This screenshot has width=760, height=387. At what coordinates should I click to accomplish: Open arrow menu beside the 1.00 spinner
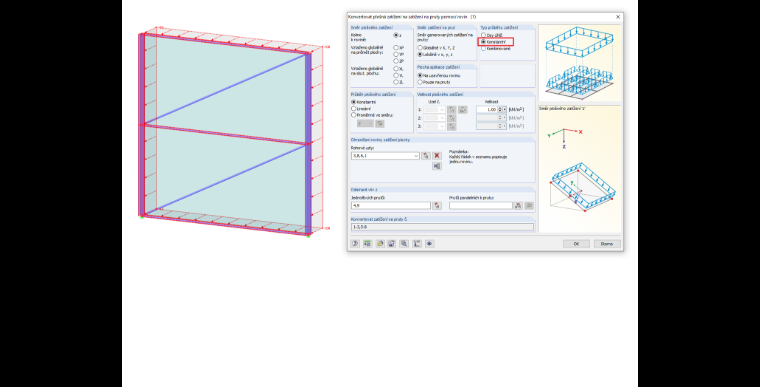pos(505,110)
